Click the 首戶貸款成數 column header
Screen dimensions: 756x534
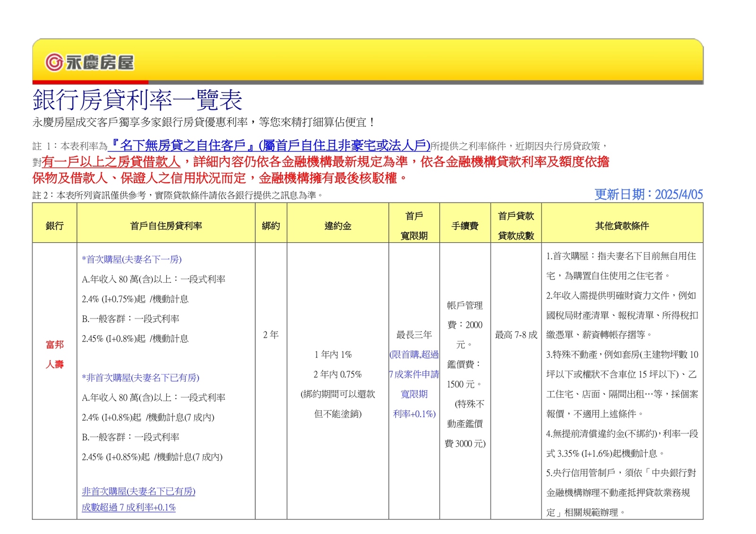516,226
